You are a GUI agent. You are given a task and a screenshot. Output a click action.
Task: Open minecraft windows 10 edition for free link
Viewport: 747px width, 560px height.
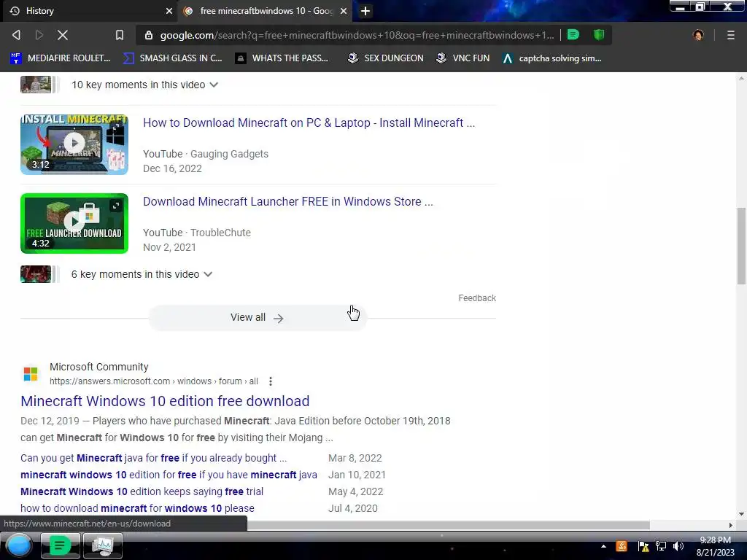pos(169,475)
